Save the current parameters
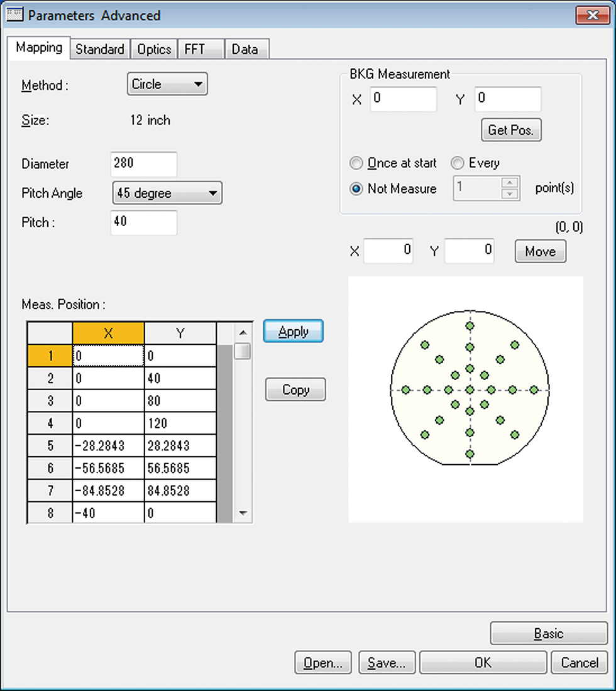 click(x=386, y=662)
